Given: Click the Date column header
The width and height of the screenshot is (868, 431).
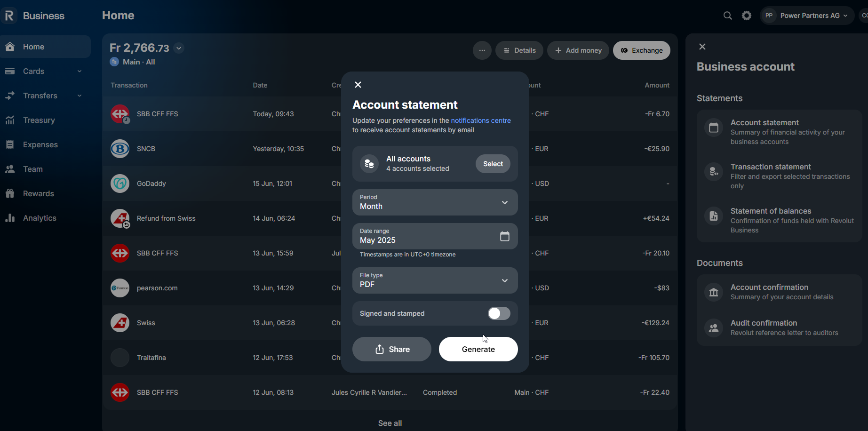Looking at the screenshot, I should (260, 85).
